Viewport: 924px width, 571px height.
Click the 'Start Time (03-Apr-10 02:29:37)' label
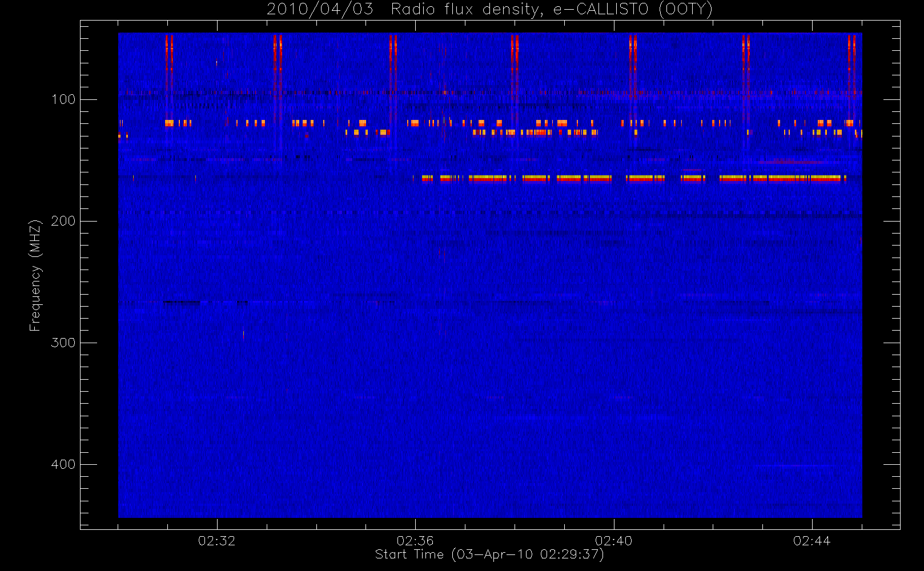[489, 554]
